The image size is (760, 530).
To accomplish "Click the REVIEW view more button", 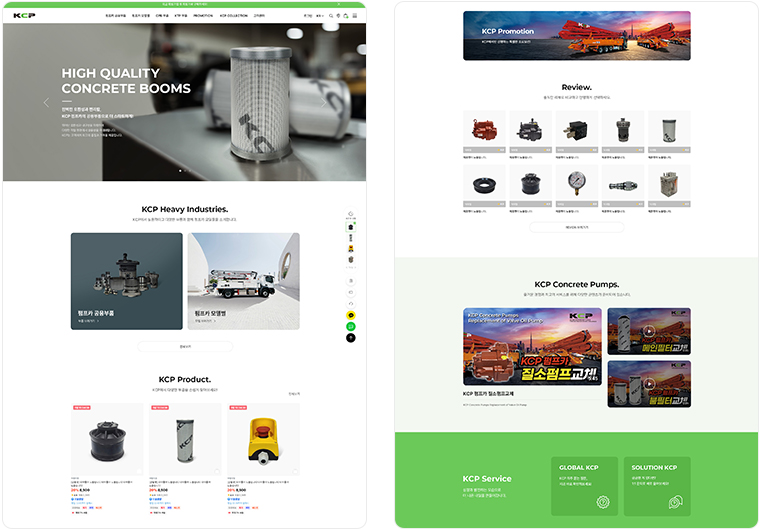I will (577, 227).
